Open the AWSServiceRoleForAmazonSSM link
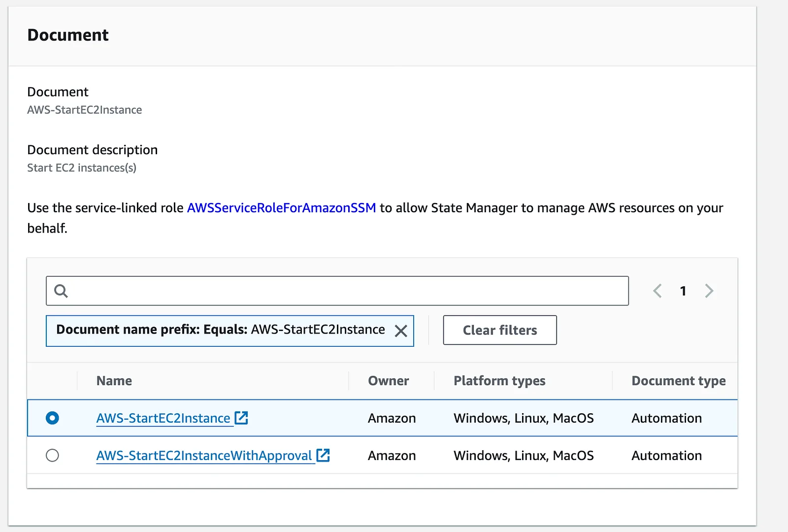This screenshot has width=788, height=532. (x=281, y=208)
